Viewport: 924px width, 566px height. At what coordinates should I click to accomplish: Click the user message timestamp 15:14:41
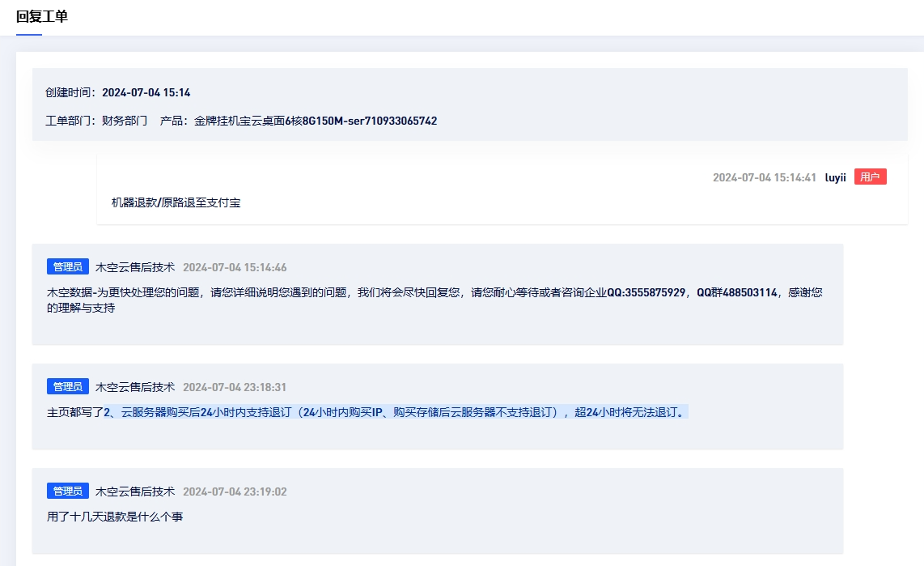764,177
